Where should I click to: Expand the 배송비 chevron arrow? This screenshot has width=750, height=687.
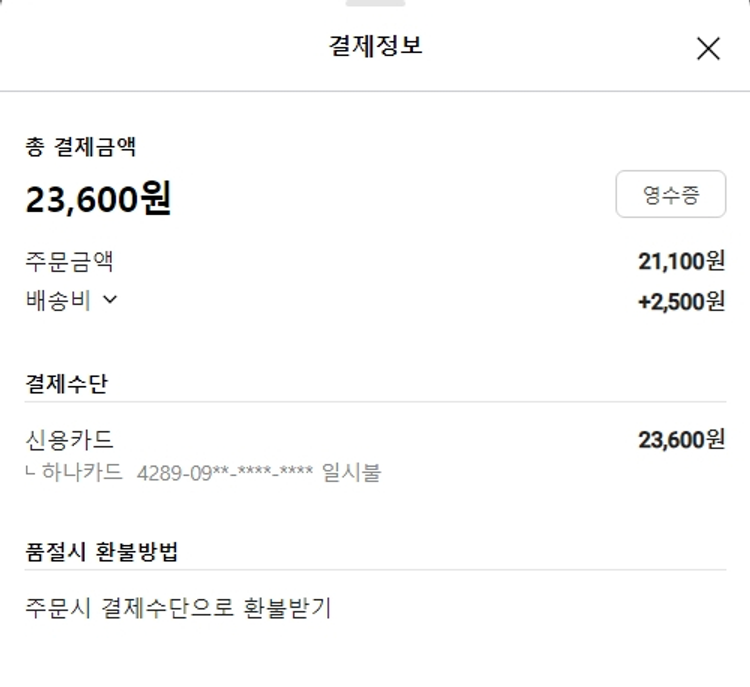(110, 299)
